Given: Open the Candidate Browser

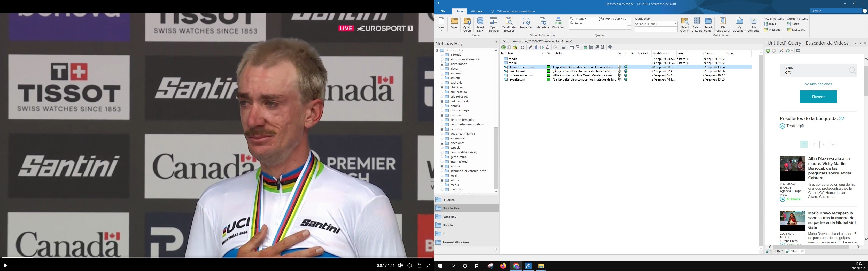Looking at the screenshot, I should coord(508,25).
